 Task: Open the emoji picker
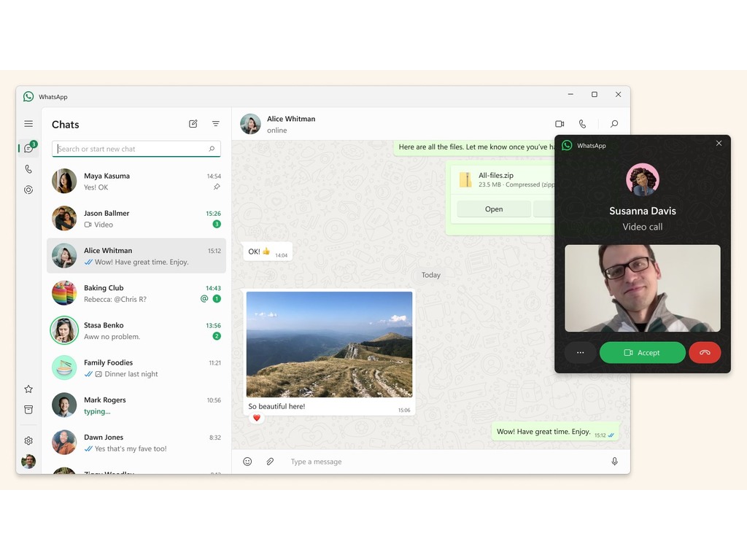click(247, 462)
